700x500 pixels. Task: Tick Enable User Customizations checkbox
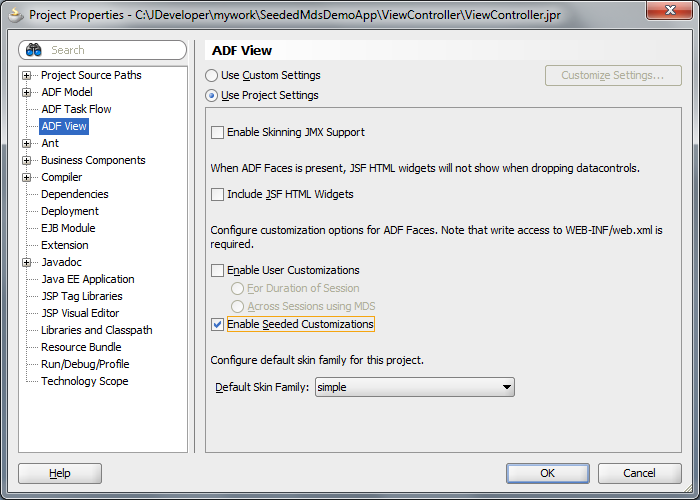(x=217, y=271)
